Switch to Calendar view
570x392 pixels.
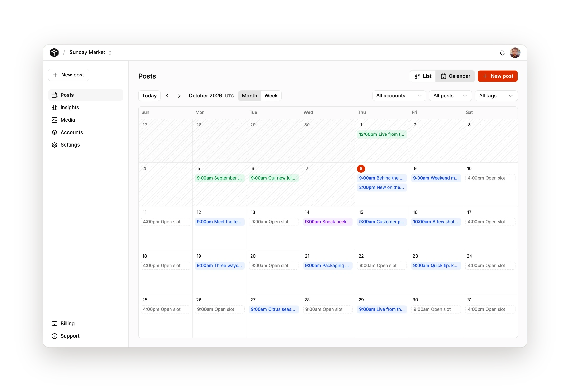coord(455,76)
